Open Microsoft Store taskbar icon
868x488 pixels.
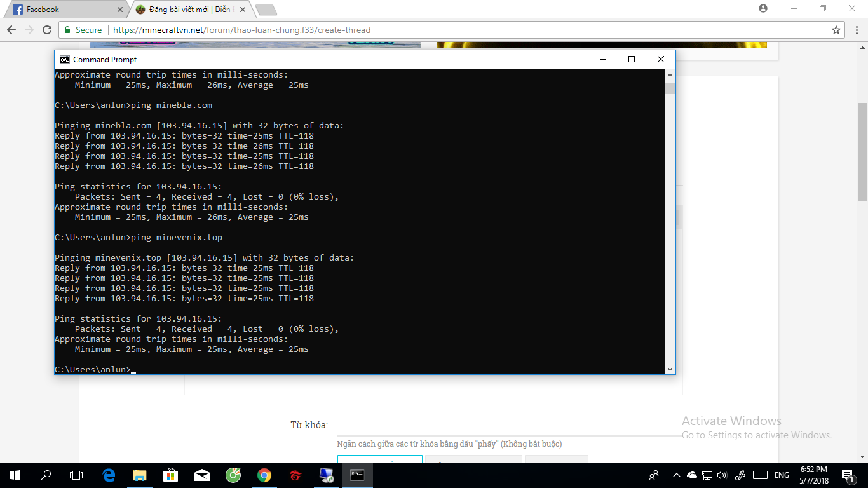tap(170, 475)
